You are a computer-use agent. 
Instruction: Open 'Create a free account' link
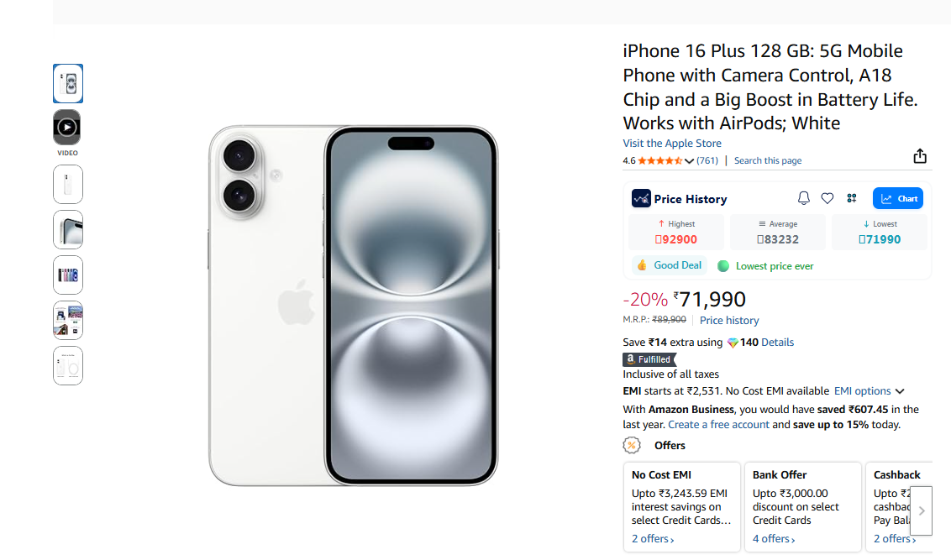pyautogui.click(x=718, y=425)
